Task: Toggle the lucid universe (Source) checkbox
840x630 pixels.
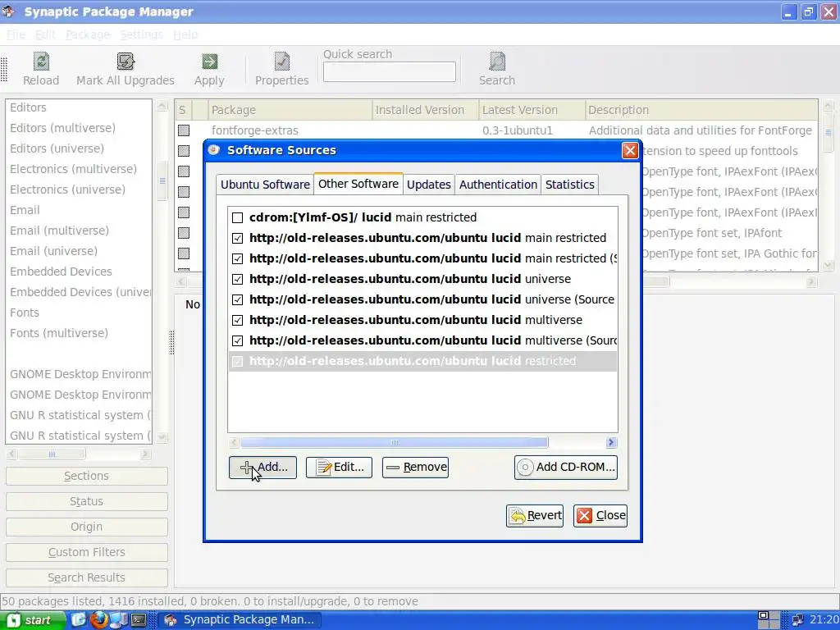Action: 237,299
